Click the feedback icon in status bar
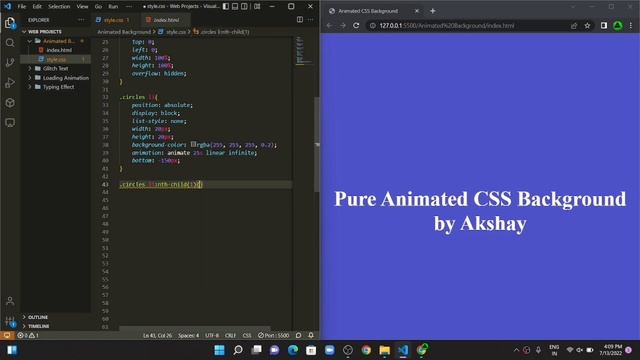Viewport: 640px width, 360px height. click(299, 336)
